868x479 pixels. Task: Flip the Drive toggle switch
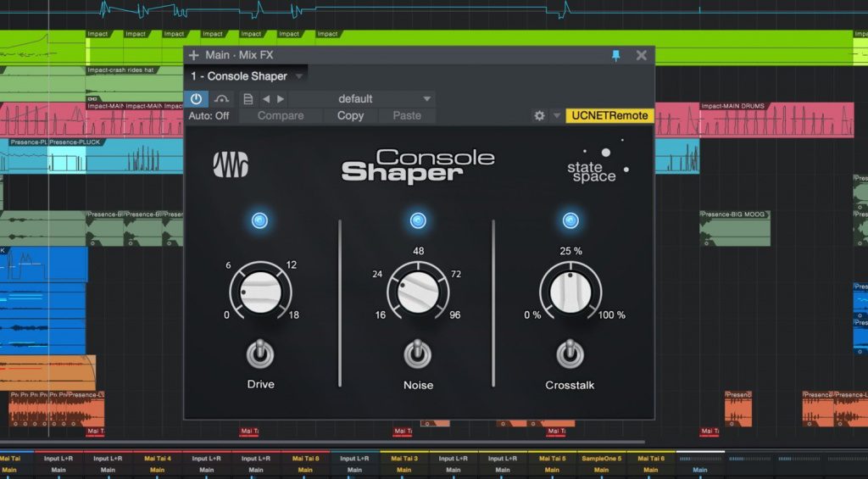(260, 354)
